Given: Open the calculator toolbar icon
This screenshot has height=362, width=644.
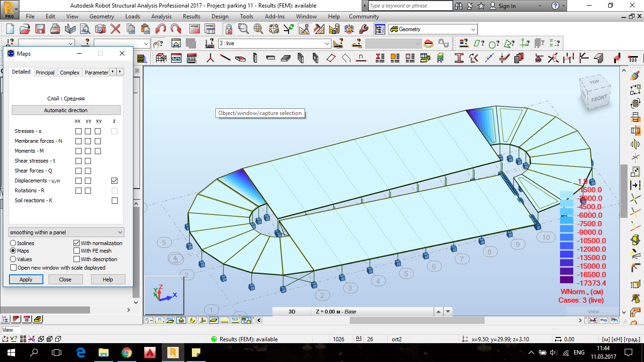Looking at the screenshot, I should 195,29.
